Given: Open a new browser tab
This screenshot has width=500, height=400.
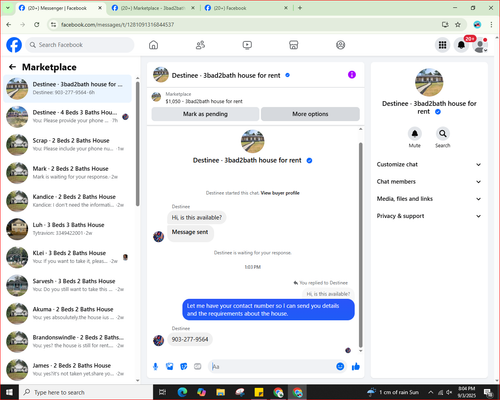Looking at the screenshot, I should click(x=300, y=8).
